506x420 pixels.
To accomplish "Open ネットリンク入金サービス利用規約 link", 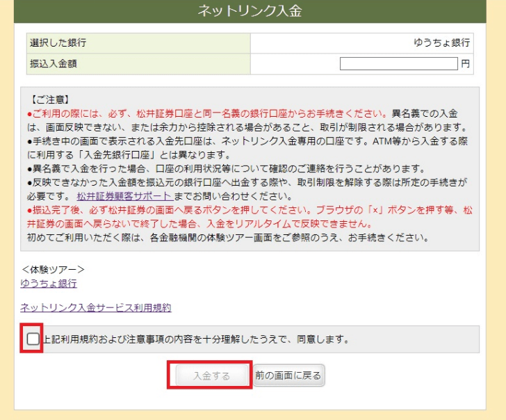I will point(96,307).
